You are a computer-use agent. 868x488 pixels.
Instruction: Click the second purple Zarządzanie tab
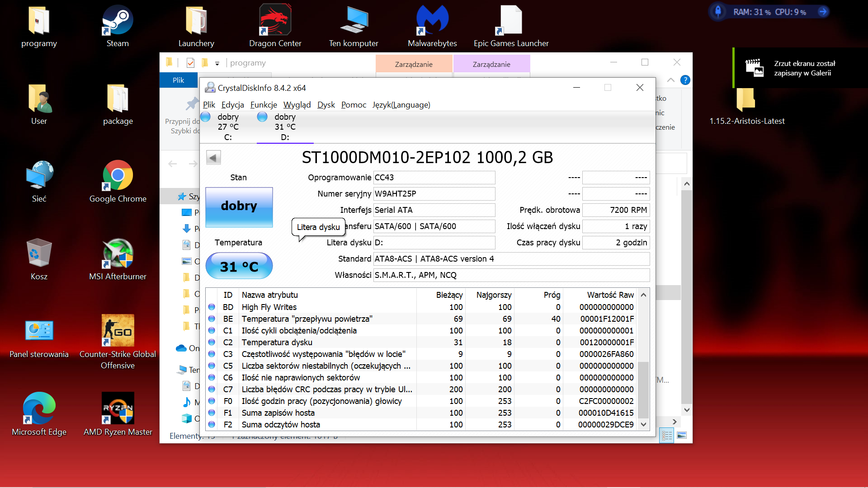pyautogui.click(x=491, y=64)
